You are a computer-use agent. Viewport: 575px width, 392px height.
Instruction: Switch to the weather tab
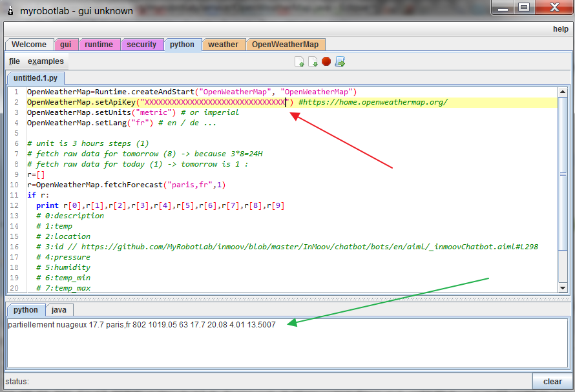click(x=223, y=45)
